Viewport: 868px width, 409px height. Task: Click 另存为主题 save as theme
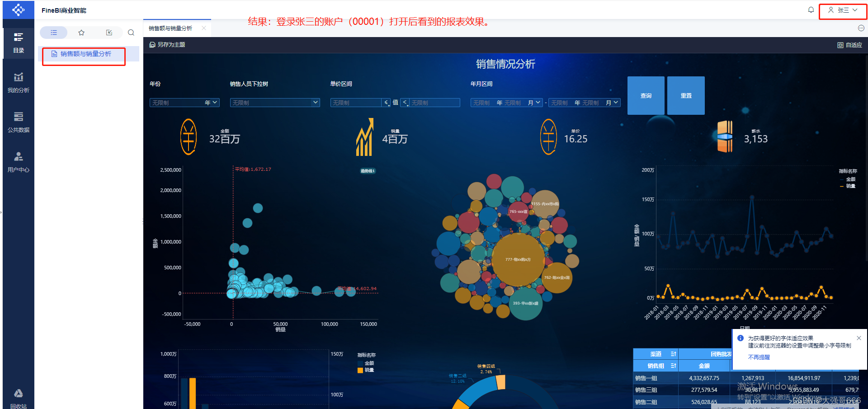point(167,45)
